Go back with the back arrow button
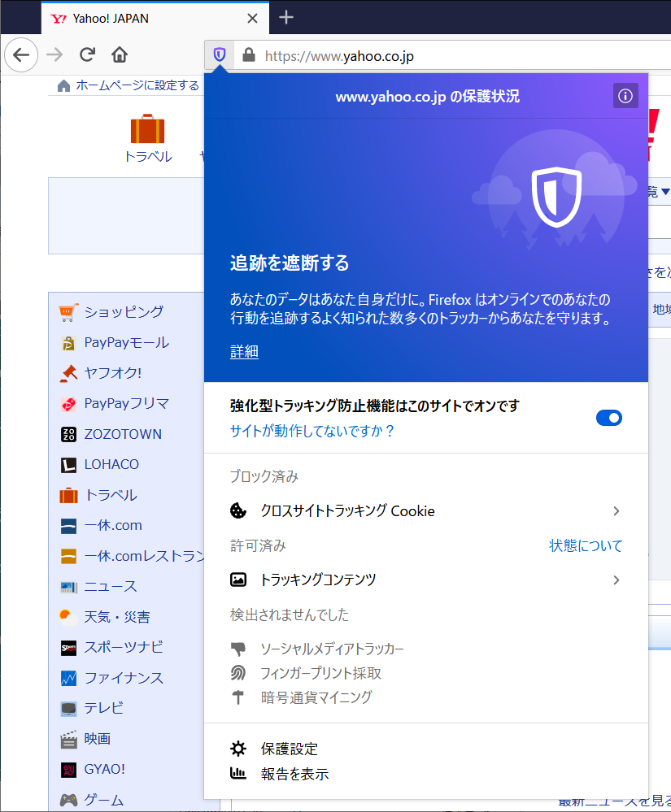The width and height of the screenshot is (671, 812). click(x=21, y=54)
